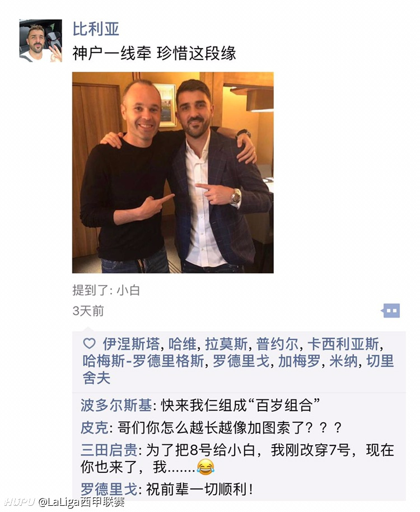The width and height of the screenshot is (420, 512).
Task: Open liker 米纳 profile
Action: [344, 361]
